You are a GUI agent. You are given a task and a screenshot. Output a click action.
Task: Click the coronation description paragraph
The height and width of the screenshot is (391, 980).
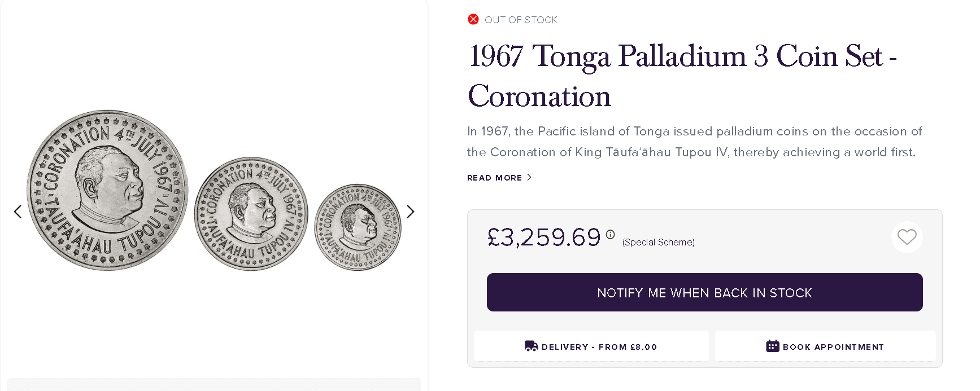point(694,142)
